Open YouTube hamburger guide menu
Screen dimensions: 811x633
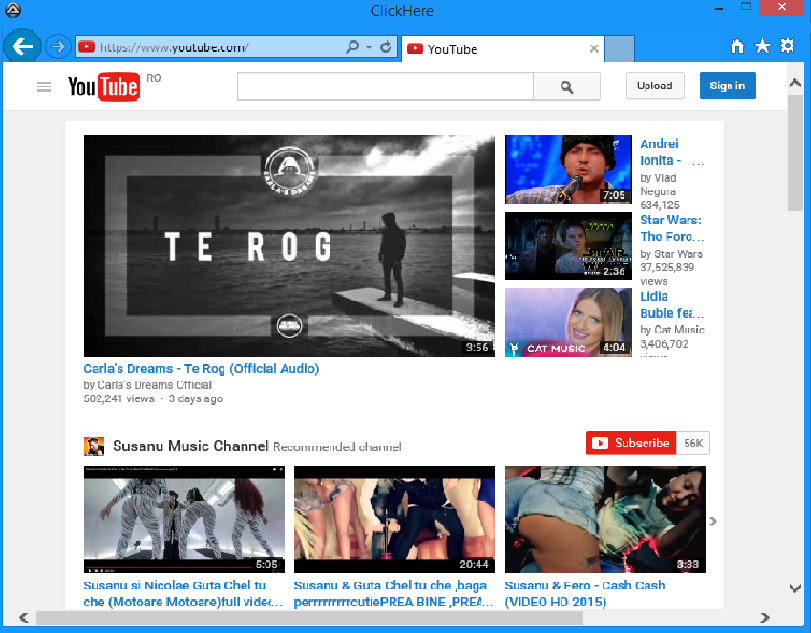click(x=44, y=87)
